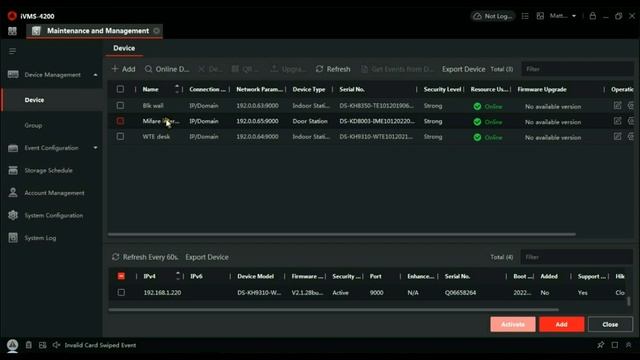Refresh the device list
Viewport: 640px width, 360px height.
point(333,69)
